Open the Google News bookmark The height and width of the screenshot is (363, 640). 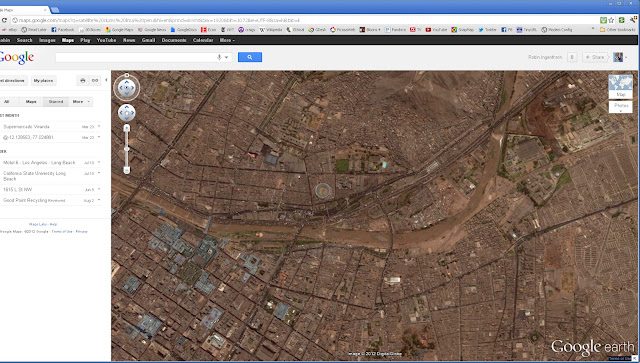152,30
